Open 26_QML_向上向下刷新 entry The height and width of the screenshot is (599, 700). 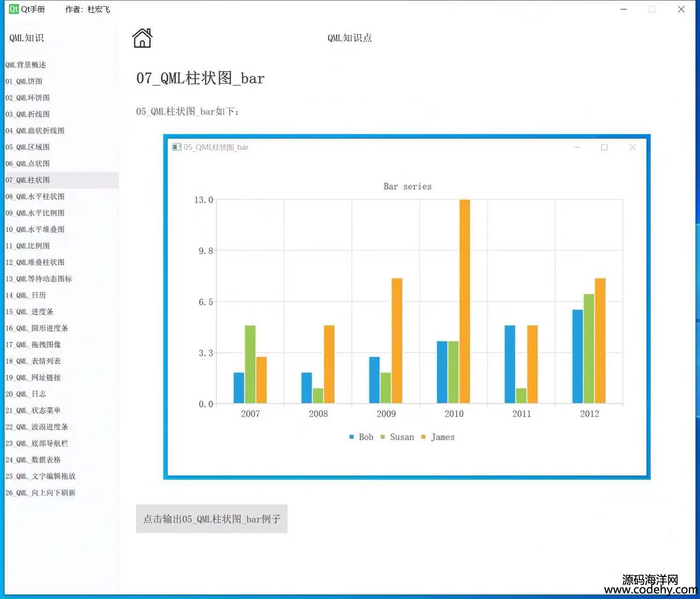(41, 493)
